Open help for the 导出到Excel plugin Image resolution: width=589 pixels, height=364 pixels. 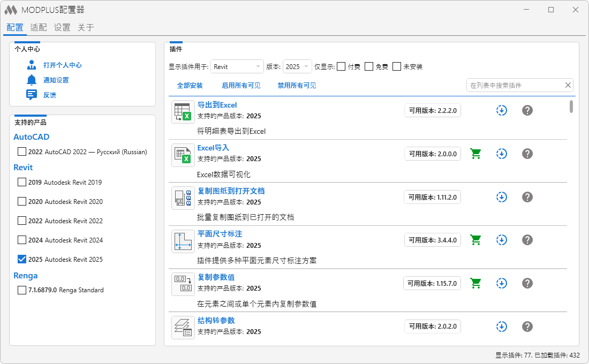tap(527, 110)
